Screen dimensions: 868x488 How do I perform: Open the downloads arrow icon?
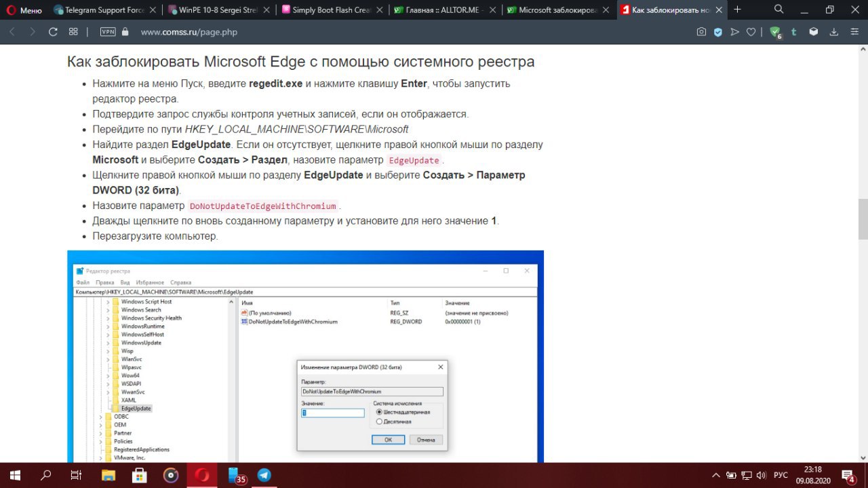(834, 32)
